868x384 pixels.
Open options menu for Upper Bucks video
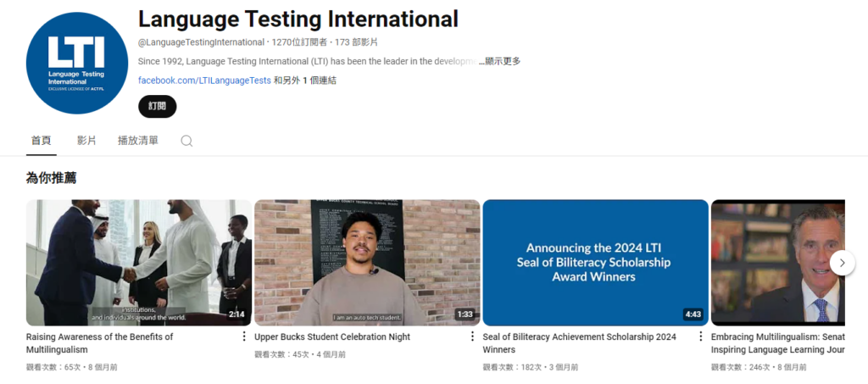click(472, 337)
